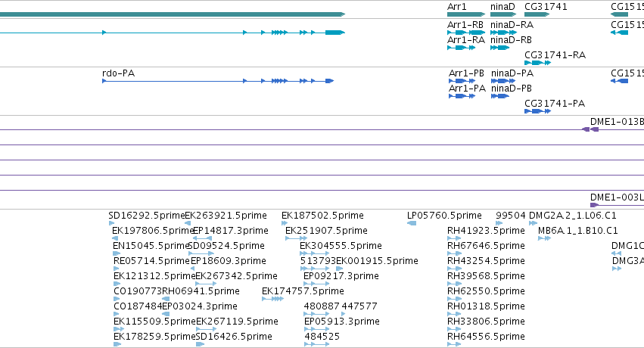Screen dimensions: 644x348
Task: Select the EK001915.5prime EST
Action: click(x=377, y=261)
